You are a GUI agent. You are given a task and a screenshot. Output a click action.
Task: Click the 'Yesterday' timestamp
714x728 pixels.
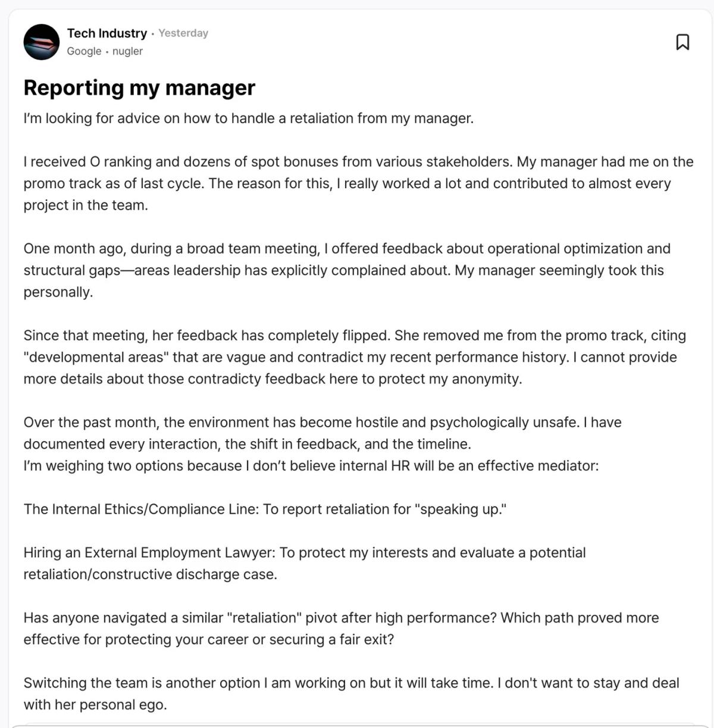[x=183, y=33]
